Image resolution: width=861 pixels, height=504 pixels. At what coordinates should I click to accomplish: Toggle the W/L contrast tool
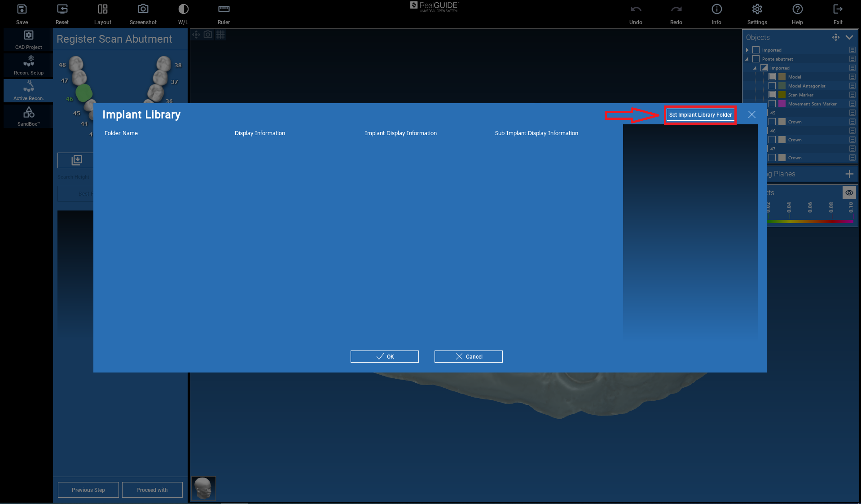pos(183,9)
